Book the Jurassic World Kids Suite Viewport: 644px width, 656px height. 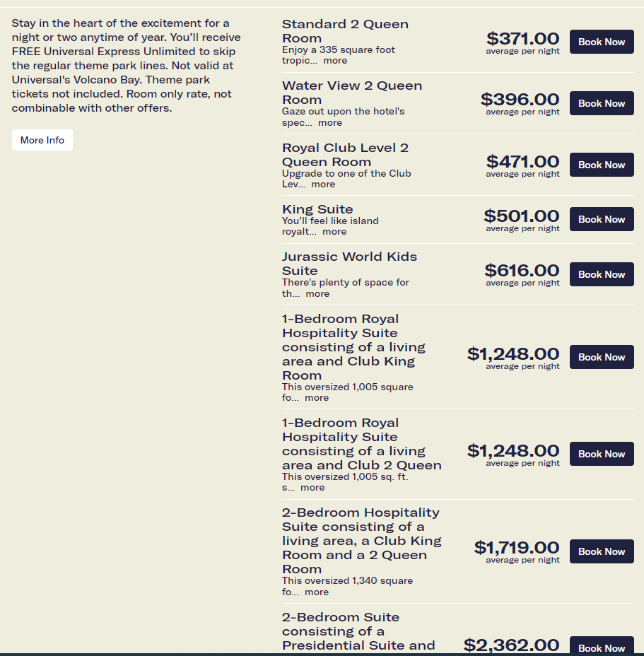tap(602, 274)
